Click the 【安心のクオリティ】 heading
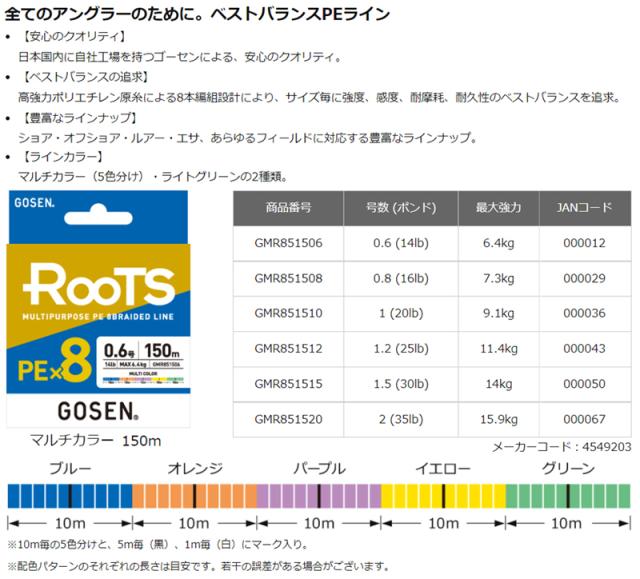Screen dimensions: 640x579 click(73, 36)
